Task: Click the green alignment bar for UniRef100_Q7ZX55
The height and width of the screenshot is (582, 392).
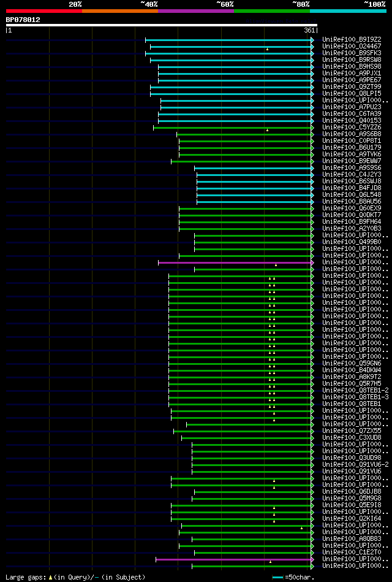Action: pos(243,431)
